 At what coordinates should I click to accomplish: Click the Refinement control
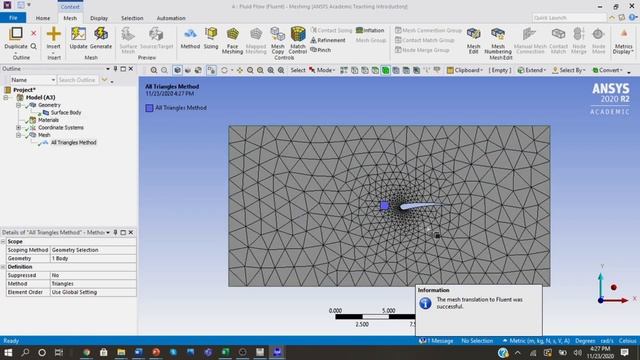tap(328, 40)
